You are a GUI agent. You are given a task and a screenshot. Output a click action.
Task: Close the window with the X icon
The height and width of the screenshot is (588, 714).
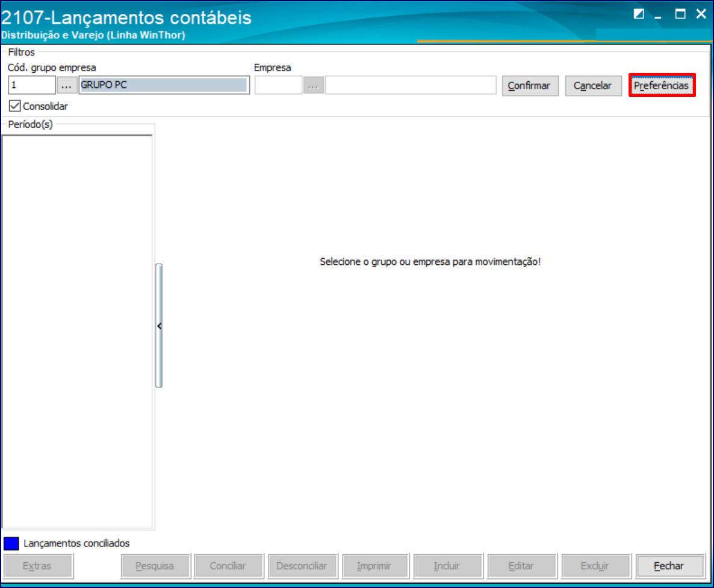point(701,14)
